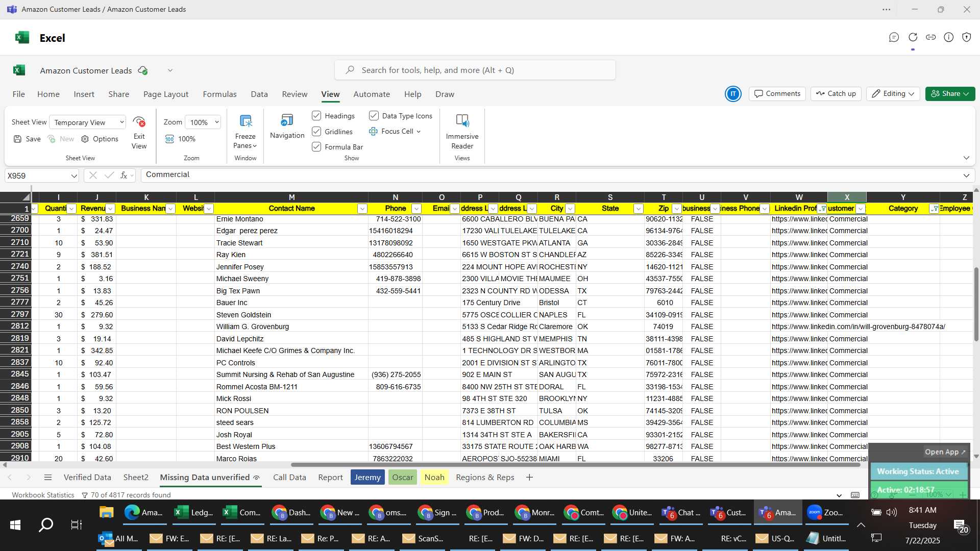Open the all sheets list icon

click(x=48, y=478)
